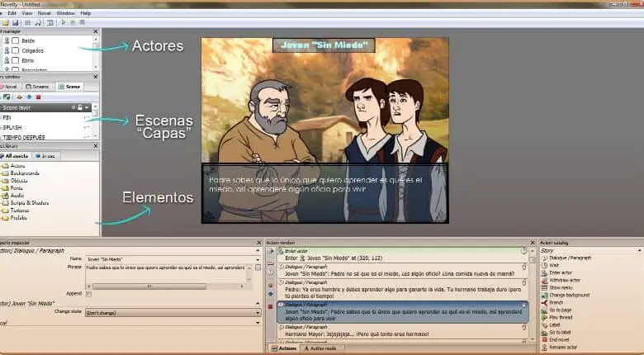Click the Stop button in the main toolbar
Screen dimensions: 644x355
tap(82, 23)
